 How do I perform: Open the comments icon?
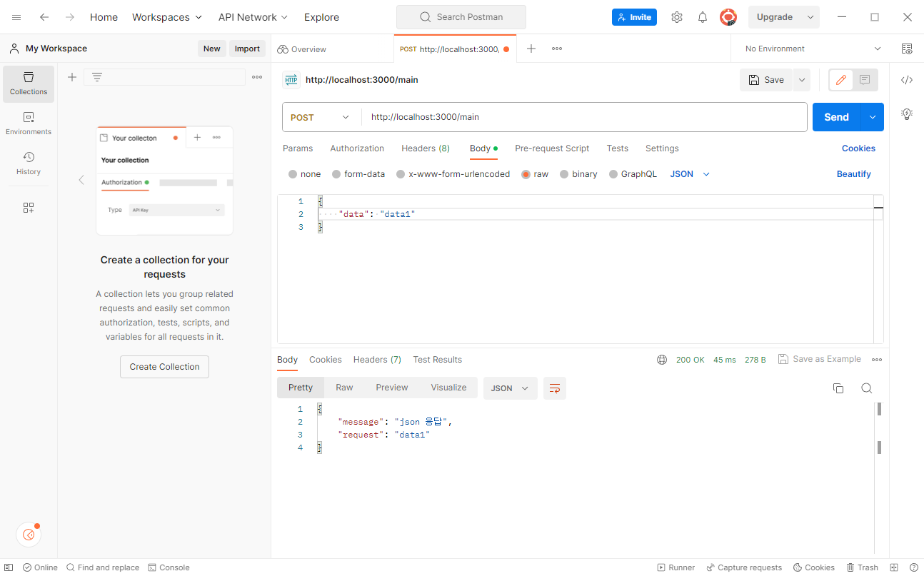point(865,80)
